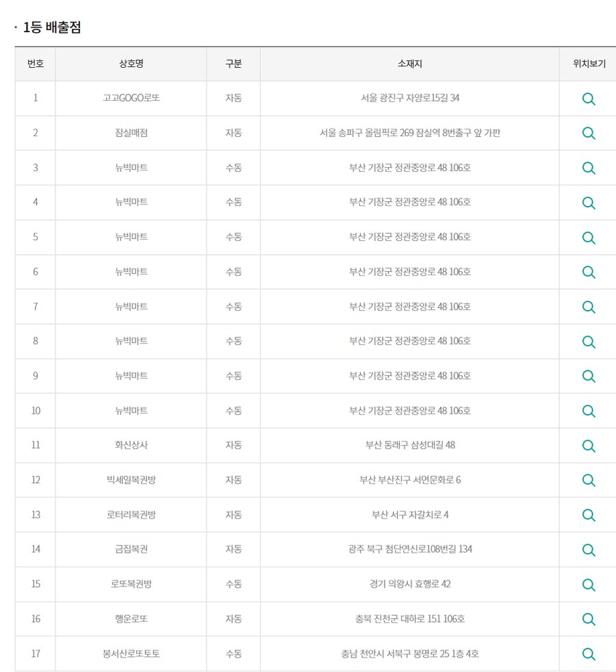View location of 행운로또 store
Screen dimensions: 616x672
(589, 619)
